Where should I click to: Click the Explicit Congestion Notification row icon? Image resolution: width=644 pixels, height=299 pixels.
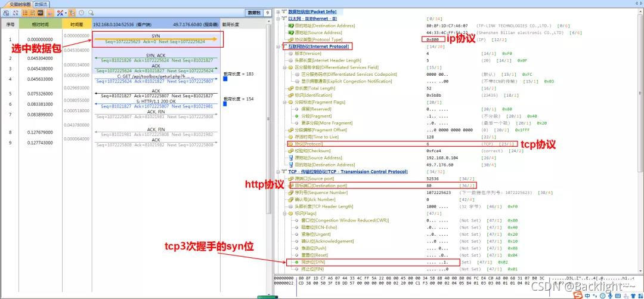[298, 81]
